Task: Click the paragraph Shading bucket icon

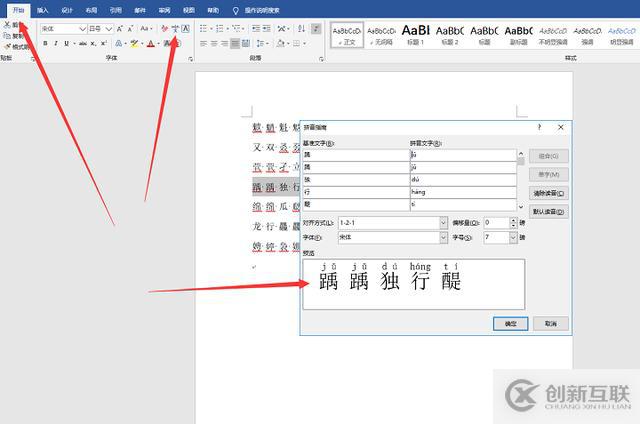Action: tap(280, 43)
